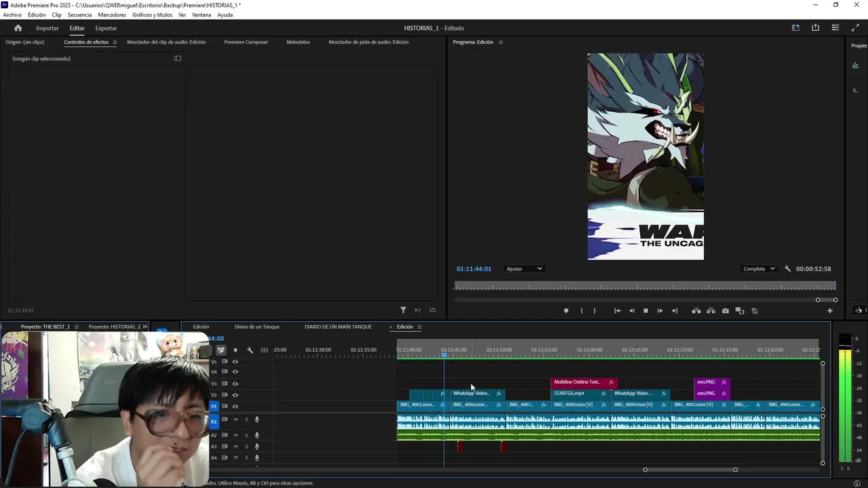The height and width of the screenshot is (488, 868).
Task: Open the Archivo menu
Action: [12, 15]
